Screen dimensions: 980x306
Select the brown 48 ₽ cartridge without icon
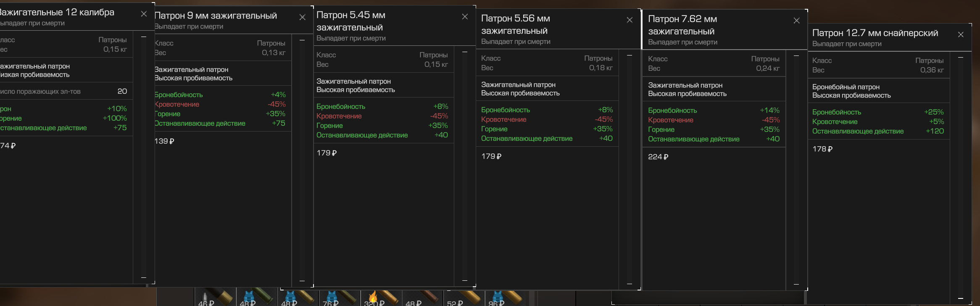coord(422,298)
